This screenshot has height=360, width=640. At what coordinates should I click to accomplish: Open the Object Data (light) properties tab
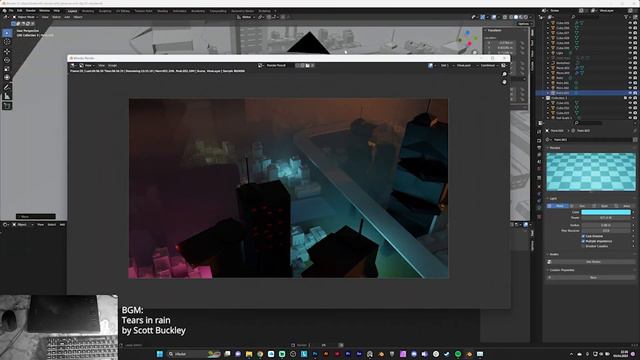[x=539, y=208]
